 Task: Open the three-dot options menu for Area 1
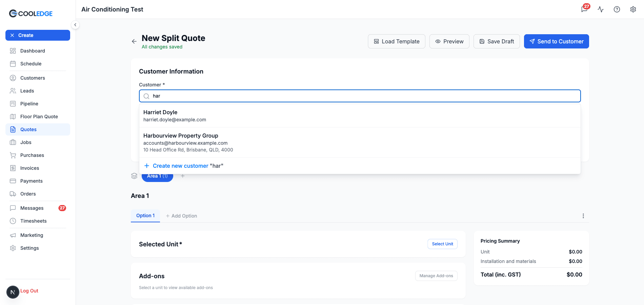click(x=583, y=216)
